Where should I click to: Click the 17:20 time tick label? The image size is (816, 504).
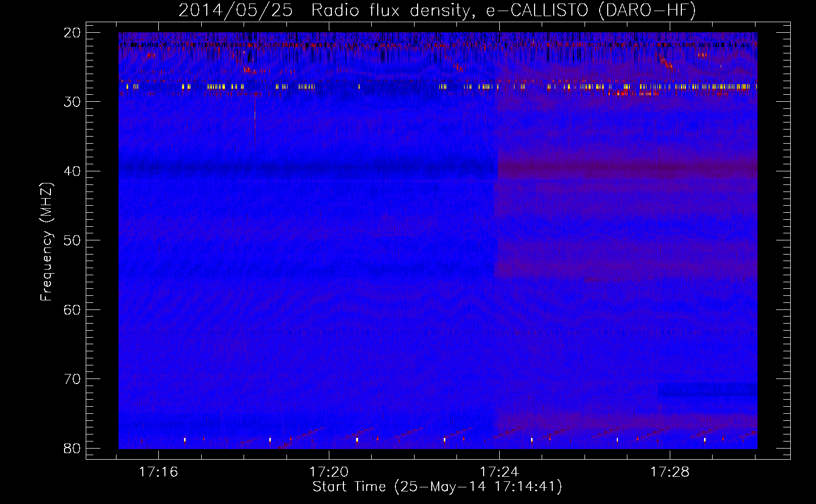[x=329, y=472]
